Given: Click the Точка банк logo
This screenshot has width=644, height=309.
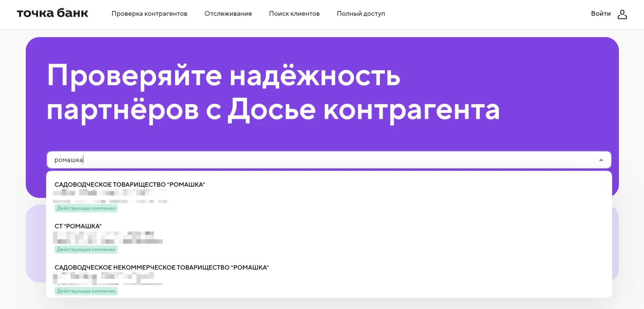Looking at the screenshot, I should 52,13.
